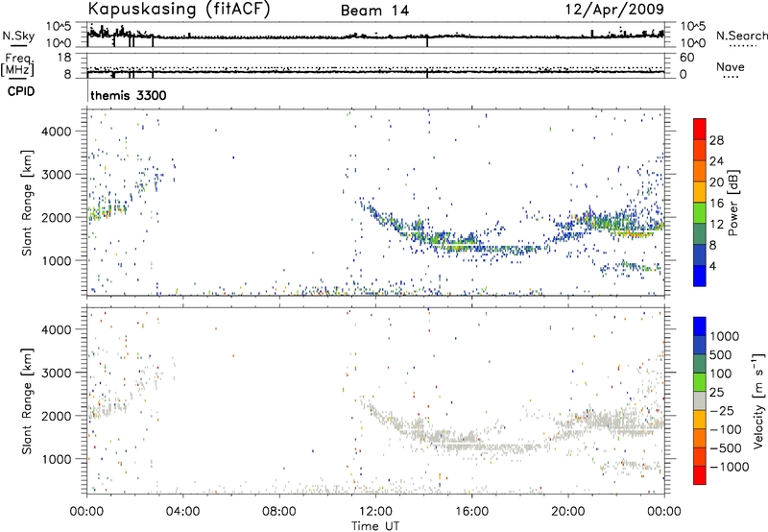The height and width of the screenshot is (532, 768).
Task: Click the "1000" tick in the velocity panel
Action: 57,459
